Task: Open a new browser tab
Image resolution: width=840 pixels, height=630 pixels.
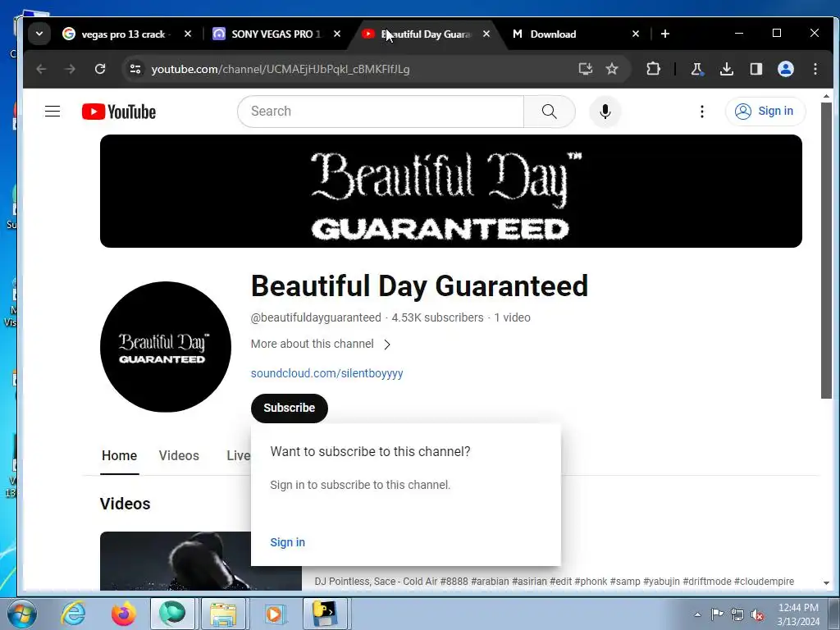Action: click(x=664, y=34)
